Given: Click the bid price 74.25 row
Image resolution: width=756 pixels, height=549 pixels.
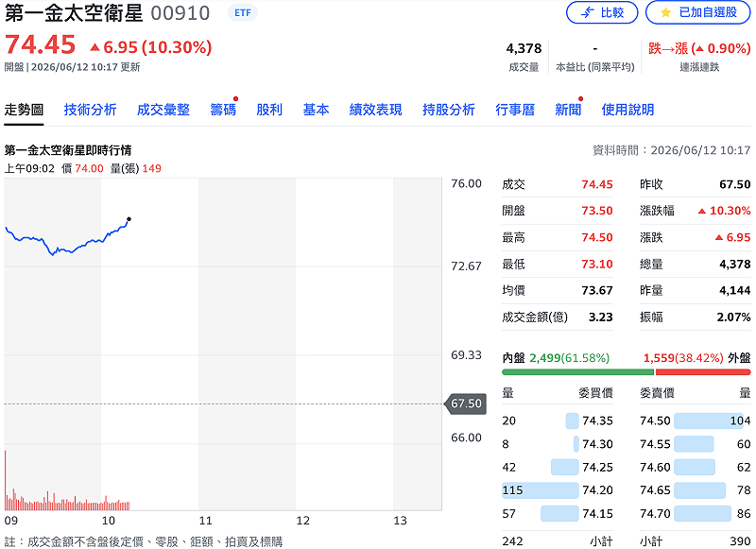Looking at the screenshot, I should point(558,467).
